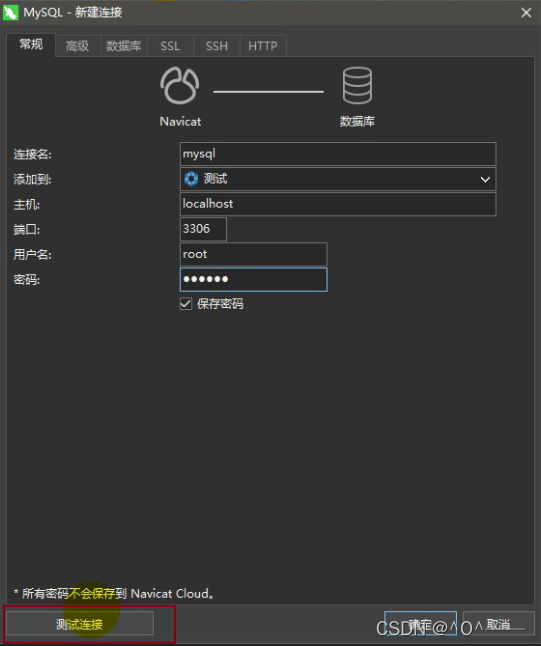The height and width of the screenshot is (646, 541).
Task: Switch to the SSL tab
Action: 170,46
